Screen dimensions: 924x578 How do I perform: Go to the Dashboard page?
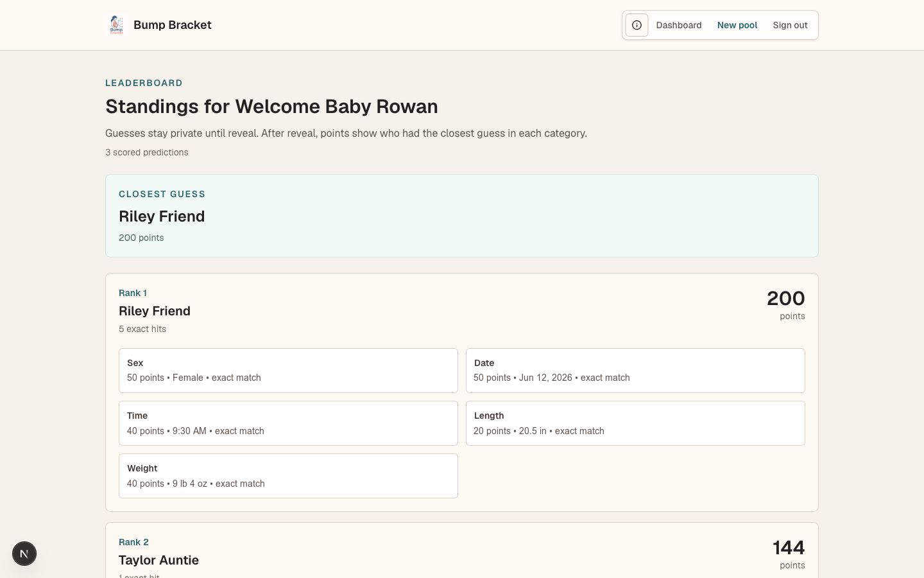[x=679, y=25]
